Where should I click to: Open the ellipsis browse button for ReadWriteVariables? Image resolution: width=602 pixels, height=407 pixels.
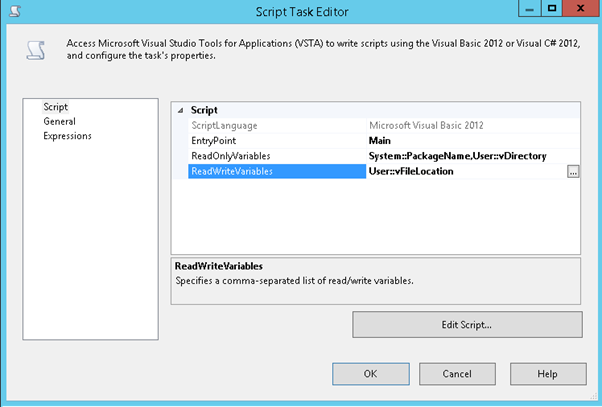[x=573, y=172]
